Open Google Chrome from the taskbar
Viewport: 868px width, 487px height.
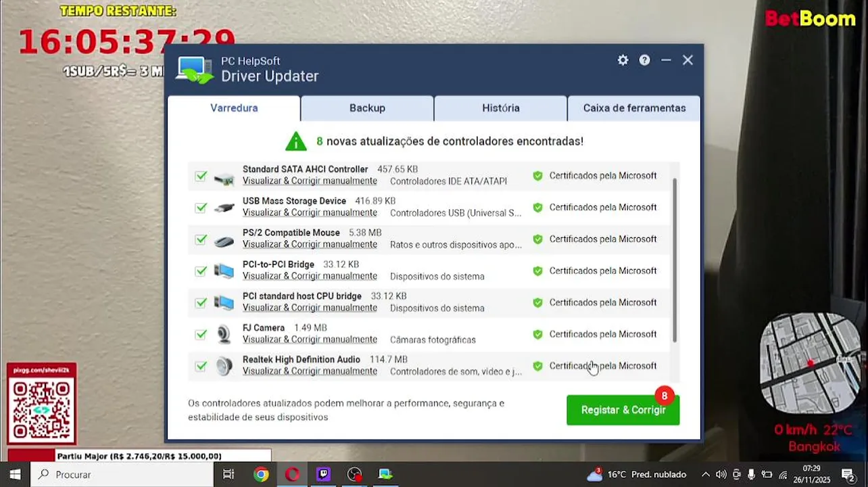click(x=261, y=474)
